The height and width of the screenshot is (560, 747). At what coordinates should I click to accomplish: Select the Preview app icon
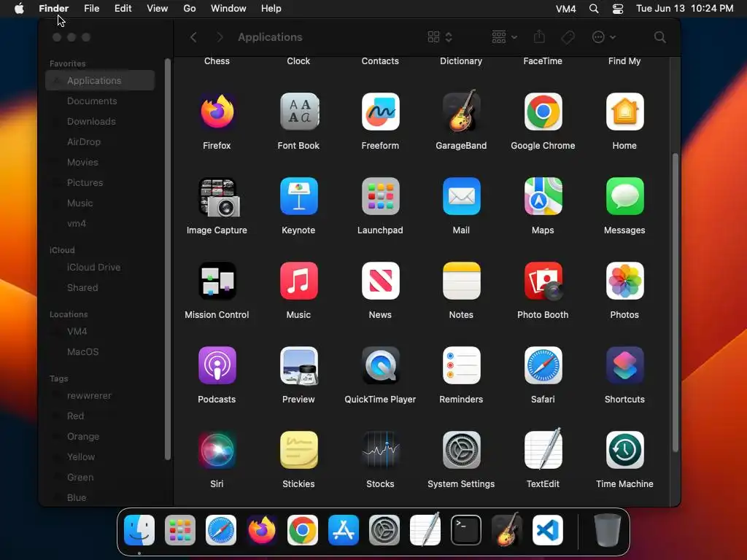(298, 366)
